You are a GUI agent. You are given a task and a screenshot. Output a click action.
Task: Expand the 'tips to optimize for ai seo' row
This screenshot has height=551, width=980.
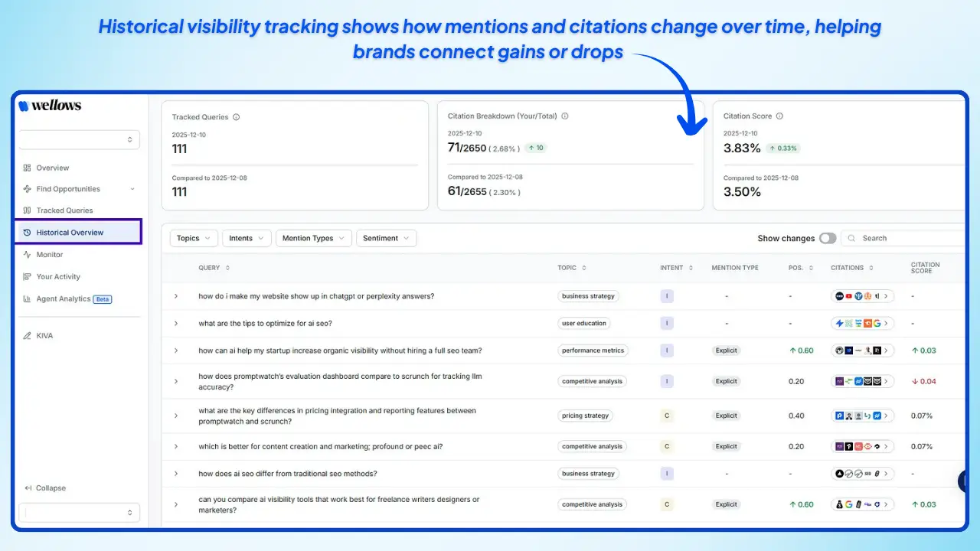(x=176, y=323)
